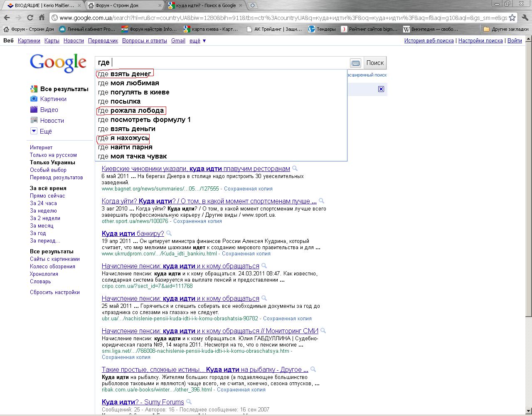The height and width of the screenshot is (416, 532).
Task: Click the Поиск search button
Action: (x=375, y=63)
